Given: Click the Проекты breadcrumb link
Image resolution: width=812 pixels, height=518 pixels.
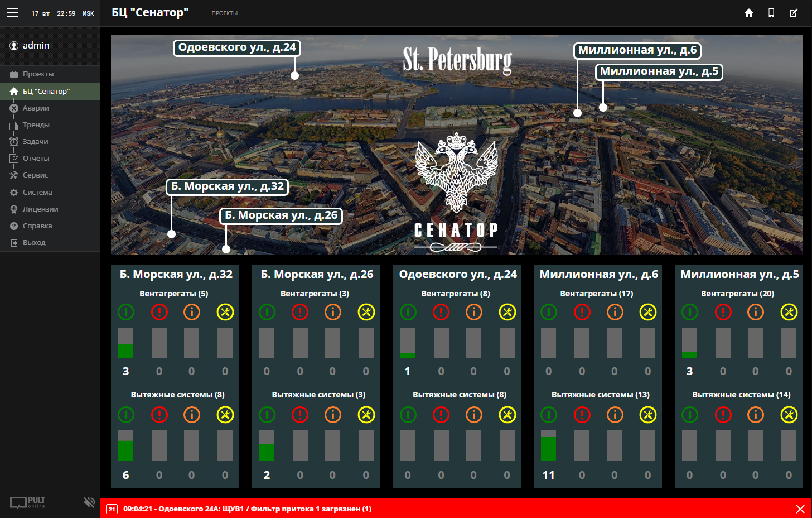Looking at the screenshot, I should [224, 13].
